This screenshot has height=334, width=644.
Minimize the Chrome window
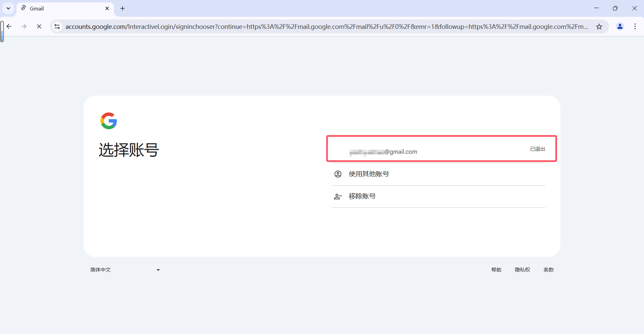click(596, 8)
